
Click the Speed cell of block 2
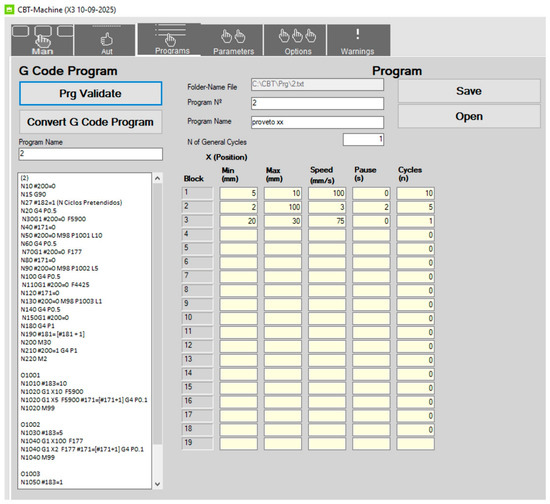pyautogui.click(x=327, y=207)
